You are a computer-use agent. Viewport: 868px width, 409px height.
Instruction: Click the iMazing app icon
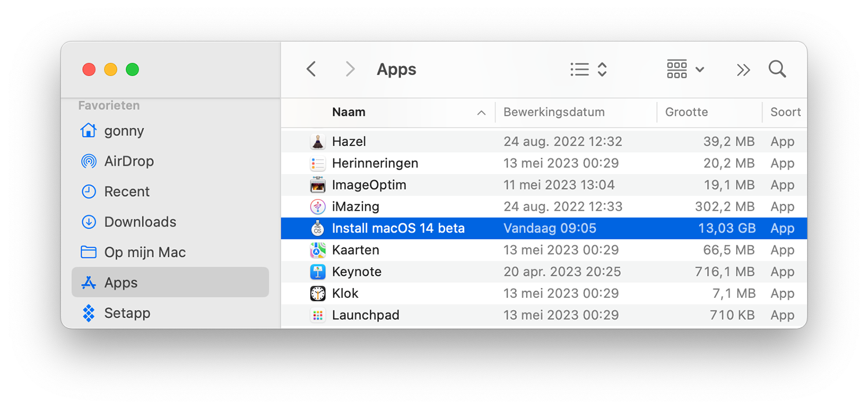318,207
